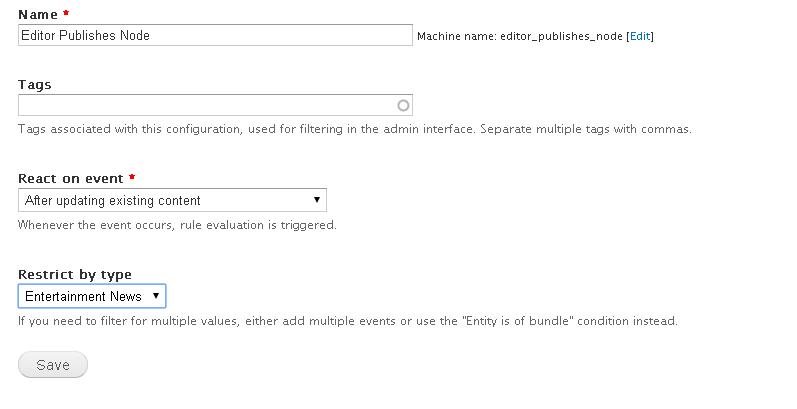Click the Entity is of bundle help text
The image size is (797, 409).
[x=348, y=321]
